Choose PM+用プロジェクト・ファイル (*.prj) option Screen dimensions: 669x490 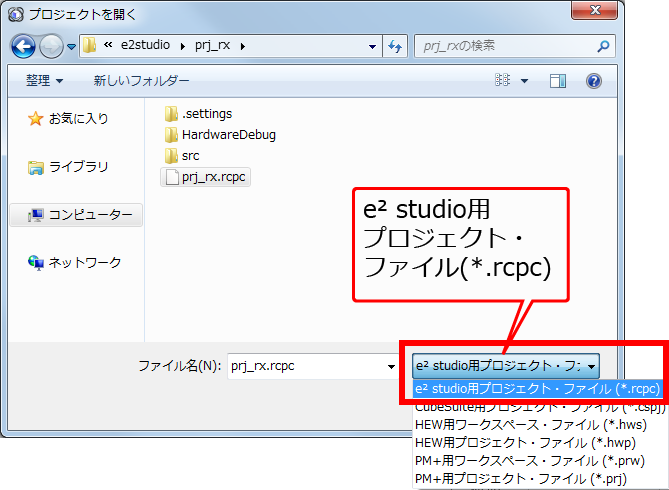coord(521,479)
